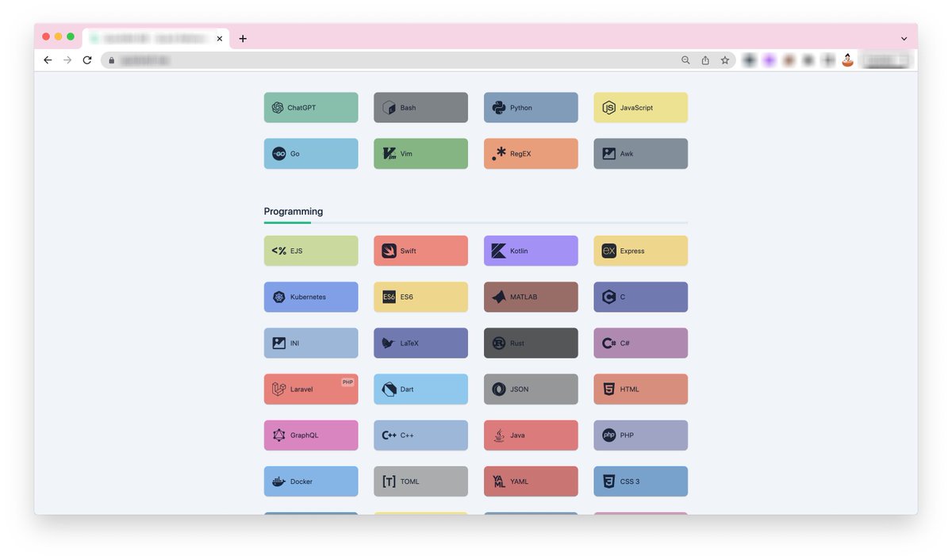Screen dimensions: 952x560
Task: Click the Dart logo icon
Action: 389,389
